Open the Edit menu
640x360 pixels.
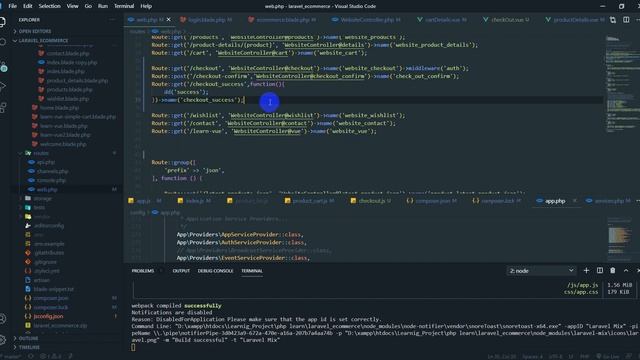point(27,6)
